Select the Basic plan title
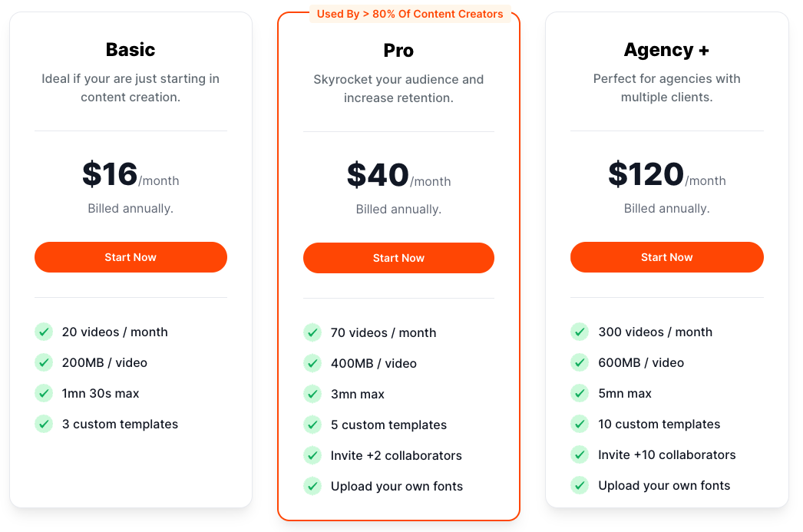Viewport: 803px width, 532px height. (131, 50)
